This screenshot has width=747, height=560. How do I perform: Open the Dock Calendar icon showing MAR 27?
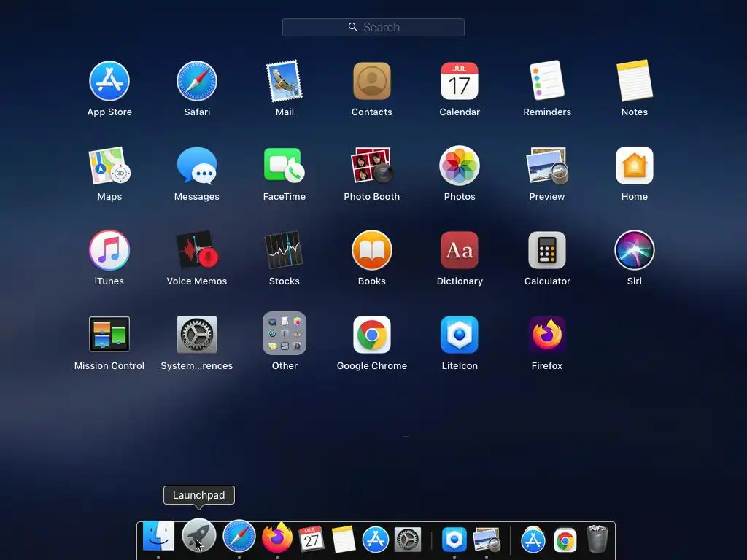point(311,539)
